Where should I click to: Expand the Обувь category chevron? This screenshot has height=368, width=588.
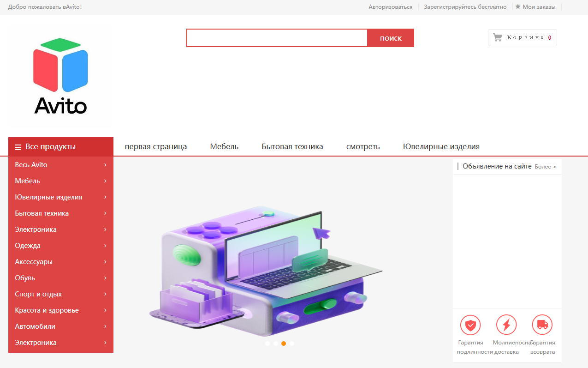pos(106,278)
